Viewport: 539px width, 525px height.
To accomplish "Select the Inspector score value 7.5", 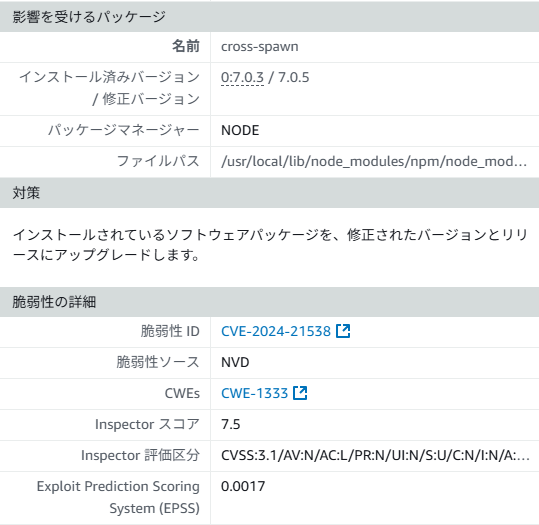I will click(x=231, y=424).
